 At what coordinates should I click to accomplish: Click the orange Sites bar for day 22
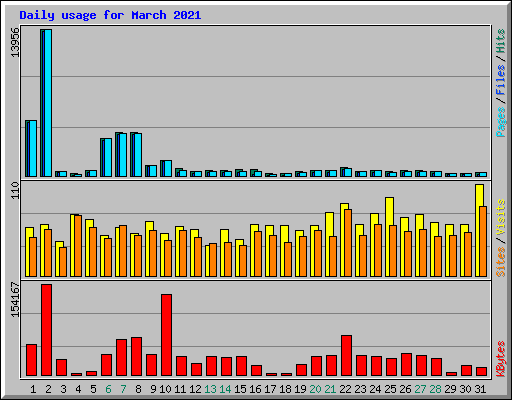[348, 243]
